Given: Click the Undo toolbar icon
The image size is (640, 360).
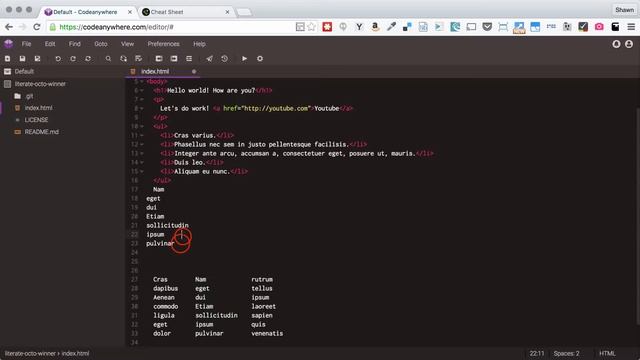Looking at the screenshot, I should [x=58, y=59].
